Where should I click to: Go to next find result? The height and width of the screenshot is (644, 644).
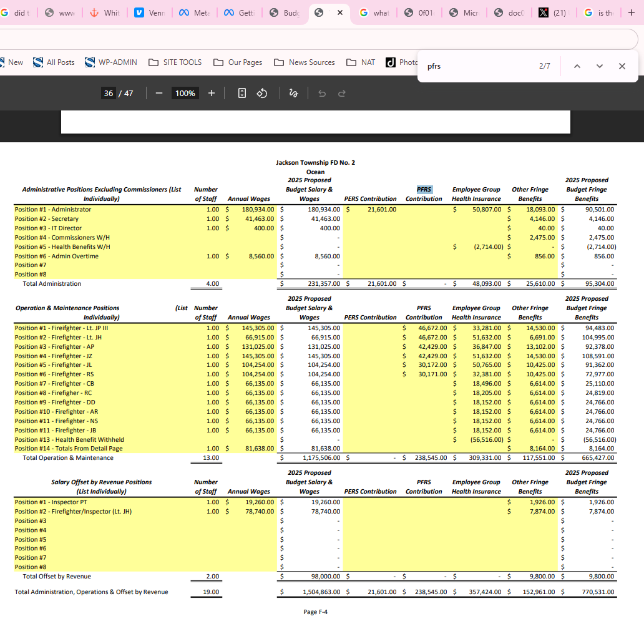point(600,66)
